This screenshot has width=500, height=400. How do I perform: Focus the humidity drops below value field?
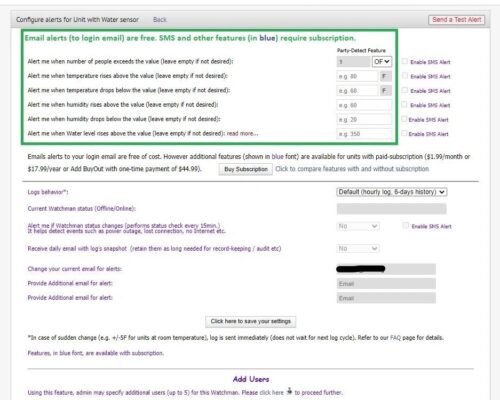364,120
